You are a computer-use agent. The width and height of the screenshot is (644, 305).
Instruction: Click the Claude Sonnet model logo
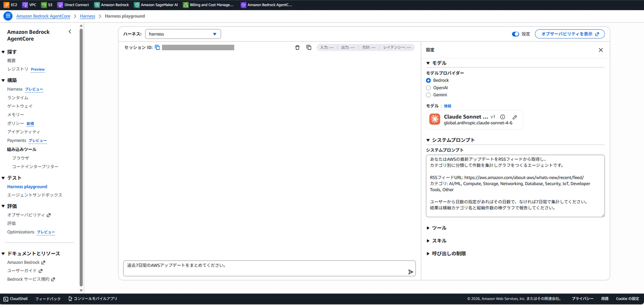click(x=435, y=119)
